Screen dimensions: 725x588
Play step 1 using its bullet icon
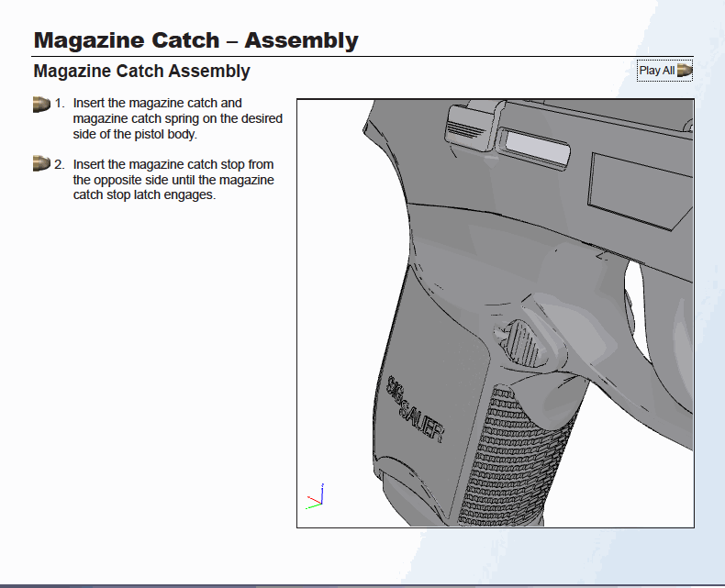click(41, 104)
